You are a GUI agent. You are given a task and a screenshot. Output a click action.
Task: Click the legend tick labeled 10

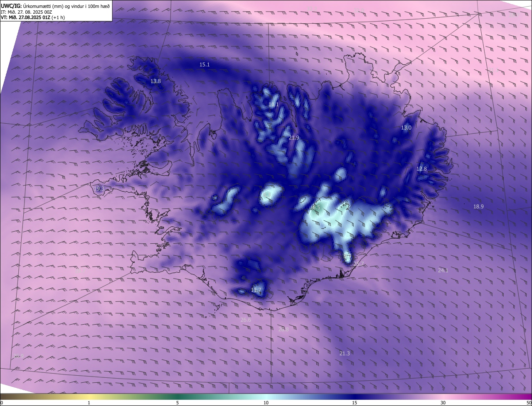click(x=266, y=403)
